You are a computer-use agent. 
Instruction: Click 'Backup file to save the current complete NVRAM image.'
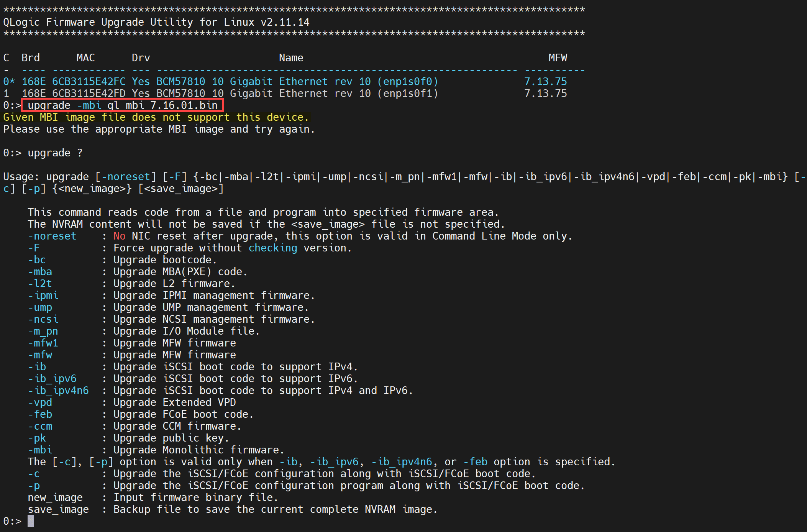276,509
